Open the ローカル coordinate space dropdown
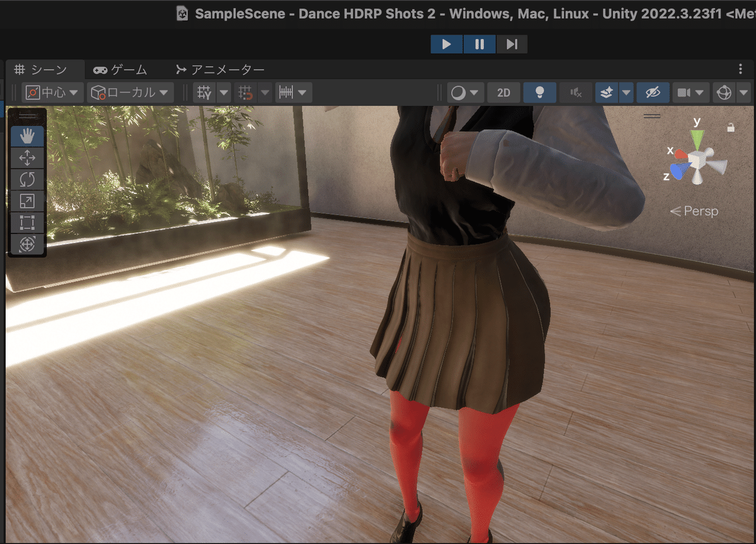 (x=130, y=92)
